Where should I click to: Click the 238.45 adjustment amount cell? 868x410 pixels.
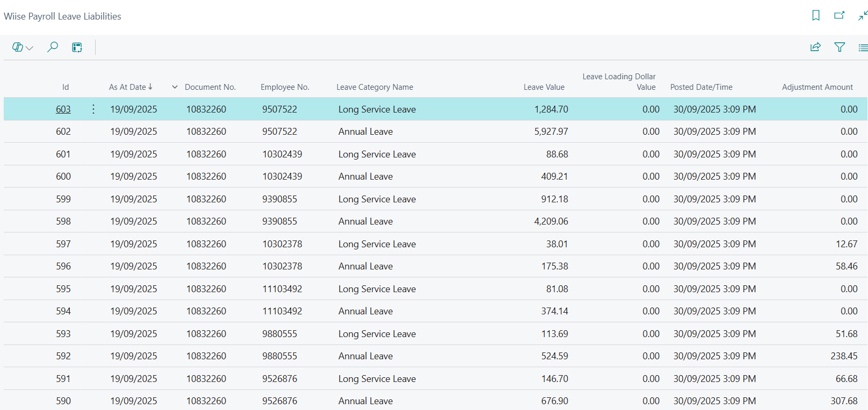[844, 356]
